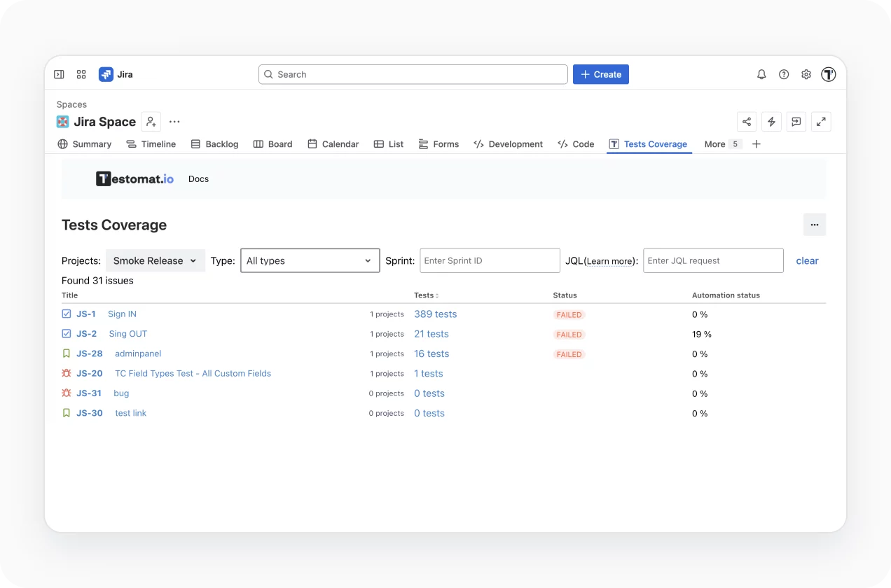Switch to the Summary tab
The width and height of the screenshot is (891, 588).
85,144
